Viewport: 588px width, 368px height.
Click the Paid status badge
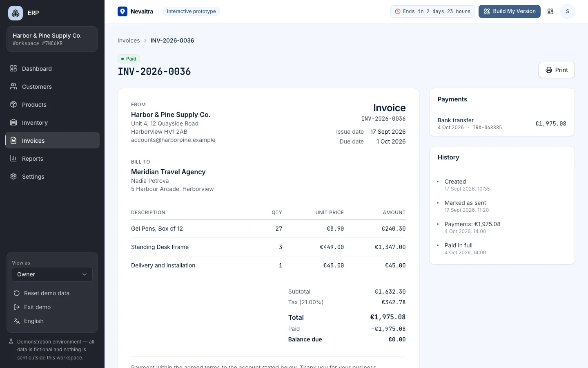tap(129, 59)
